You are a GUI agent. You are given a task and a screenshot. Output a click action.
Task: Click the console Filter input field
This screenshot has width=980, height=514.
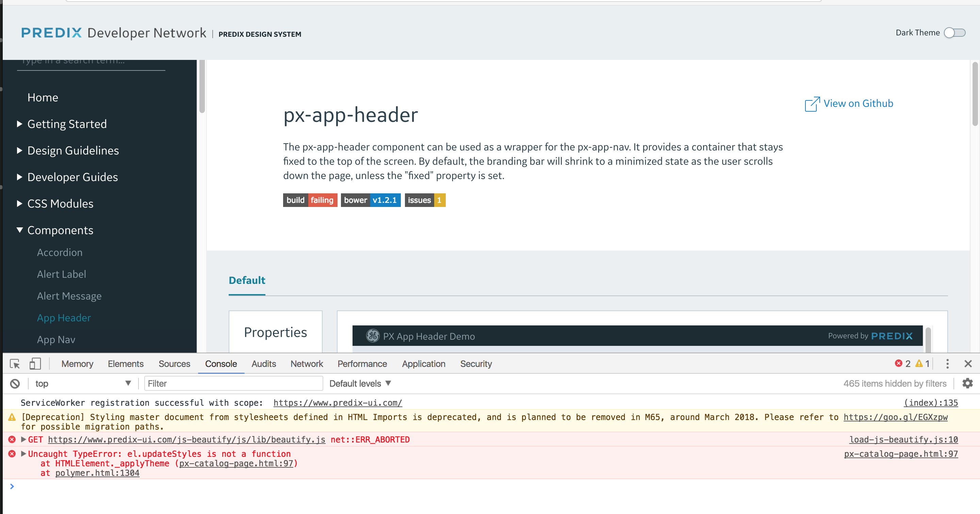coord(233,384)
